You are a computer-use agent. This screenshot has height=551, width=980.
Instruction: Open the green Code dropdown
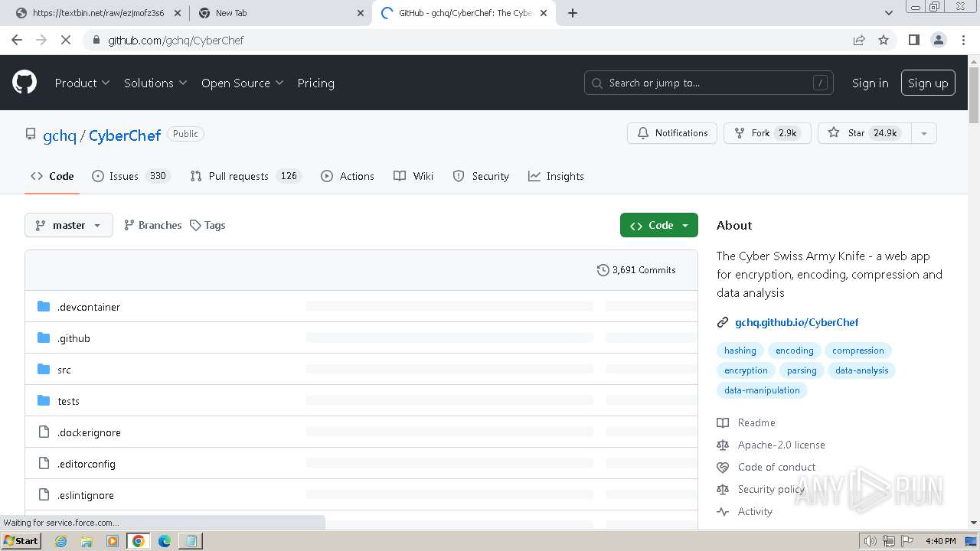pos(659,225)
